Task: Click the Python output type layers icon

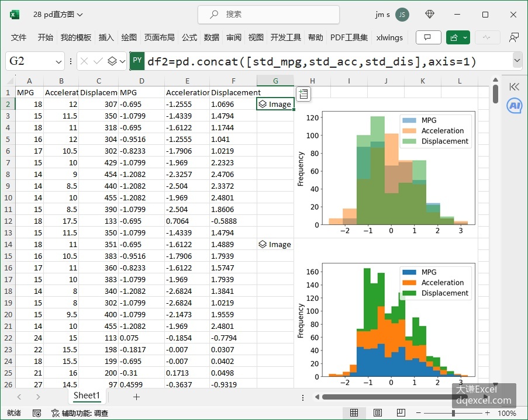Action: tap(112, 61)
